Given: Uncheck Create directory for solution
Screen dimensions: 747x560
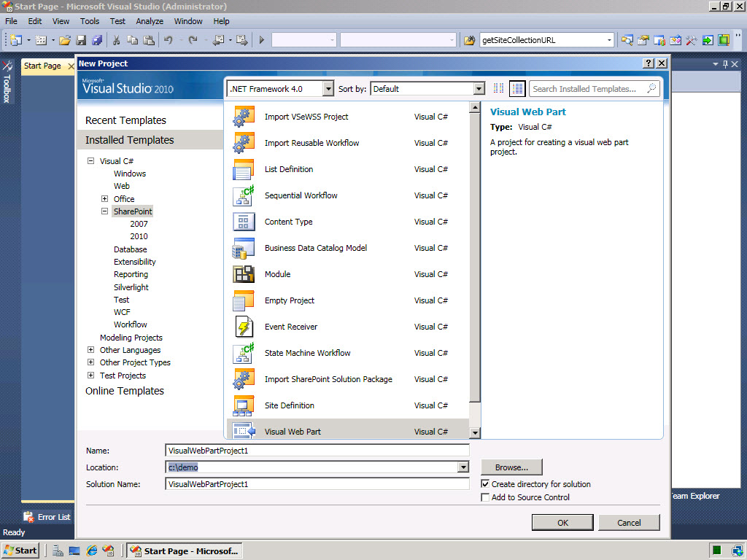Looking at the screenshot, I should click(486, 484).
